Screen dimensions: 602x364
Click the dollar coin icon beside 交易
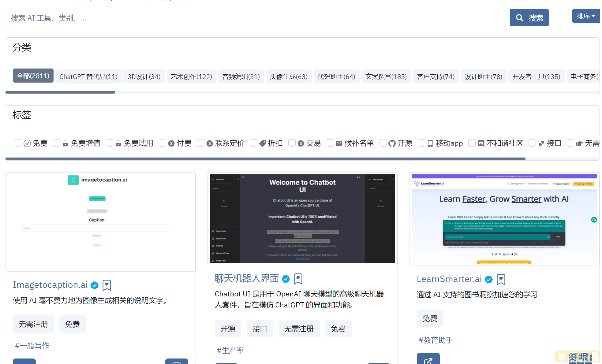(301, 143)
